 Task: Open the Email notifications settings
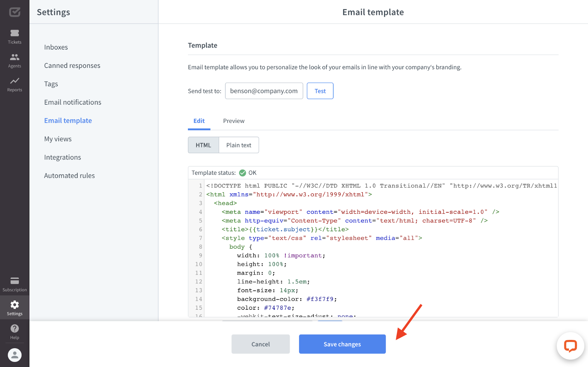[73, 102]
